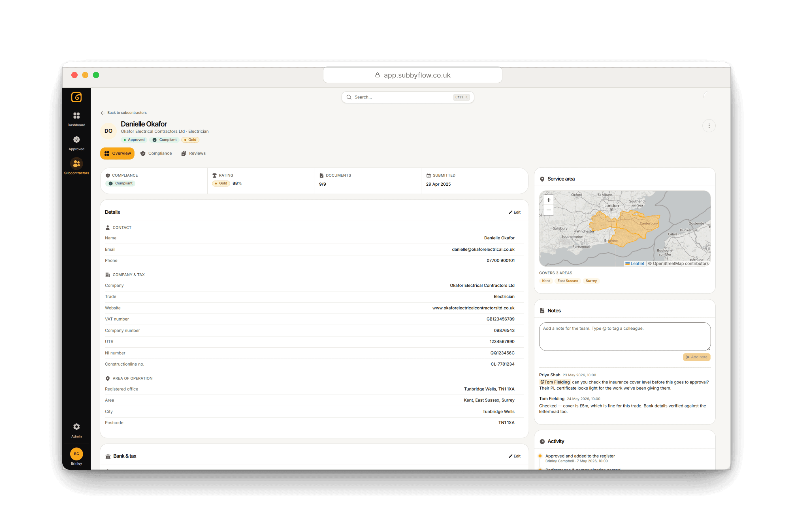Open the Dashboard in the sidebar

[x=76, y=119]
